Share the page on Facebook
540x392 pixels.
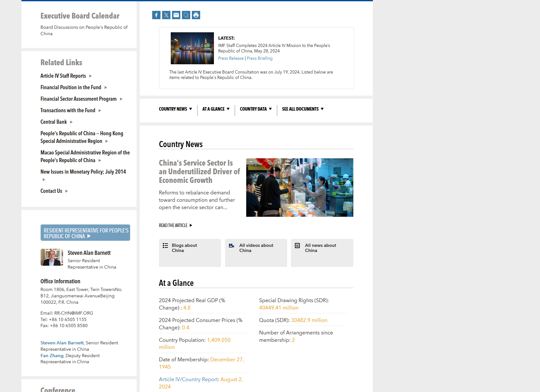point(156,15)
